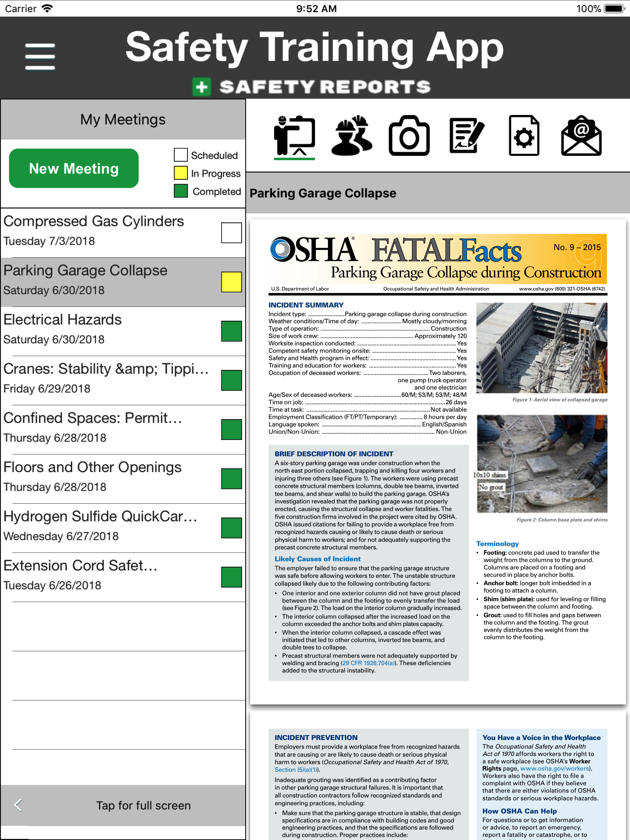This screenshot has height=840, width=630.
Task: Select Floors and Other Openings meeting
Action: [123, 478]
